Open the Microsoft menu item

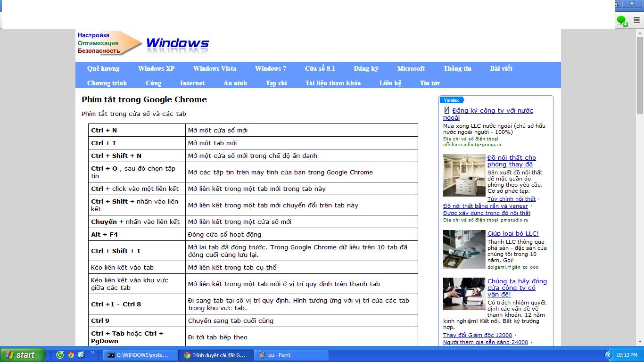coord(411,68)
